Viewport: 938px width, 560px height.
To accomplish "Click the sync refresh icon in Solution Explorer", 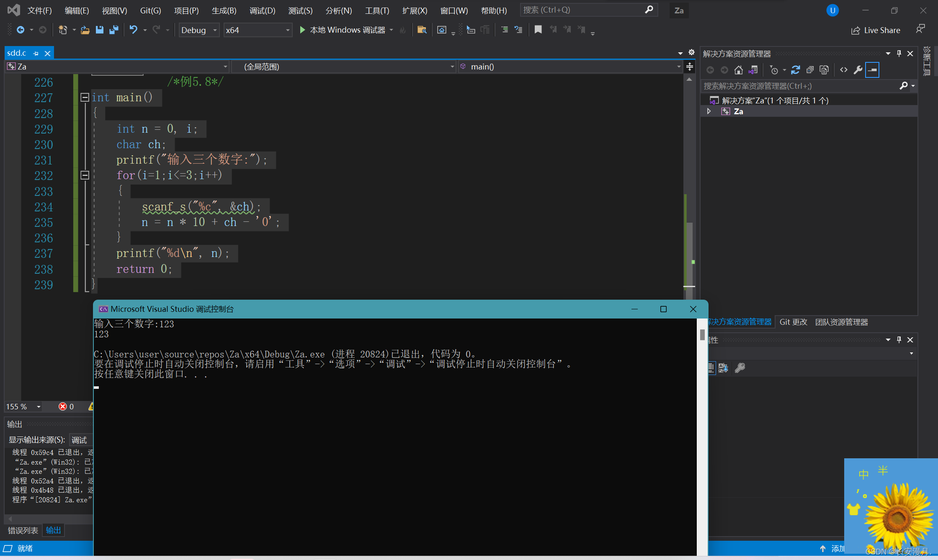I will [795, 70].
